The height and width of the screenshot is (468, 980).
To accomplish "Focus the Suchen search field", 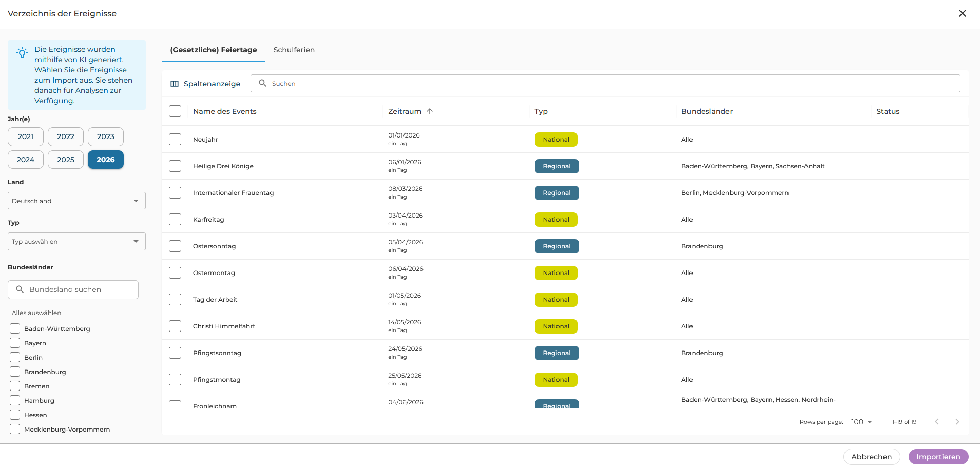I will [x=605, y=83].
